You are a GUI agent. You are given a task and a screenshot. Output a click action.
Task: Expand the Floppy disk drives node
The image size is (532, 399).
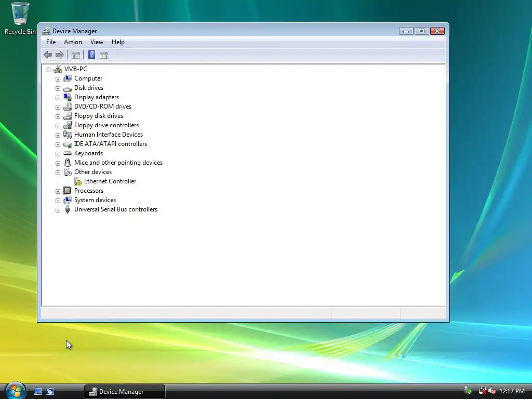[58, 116]
